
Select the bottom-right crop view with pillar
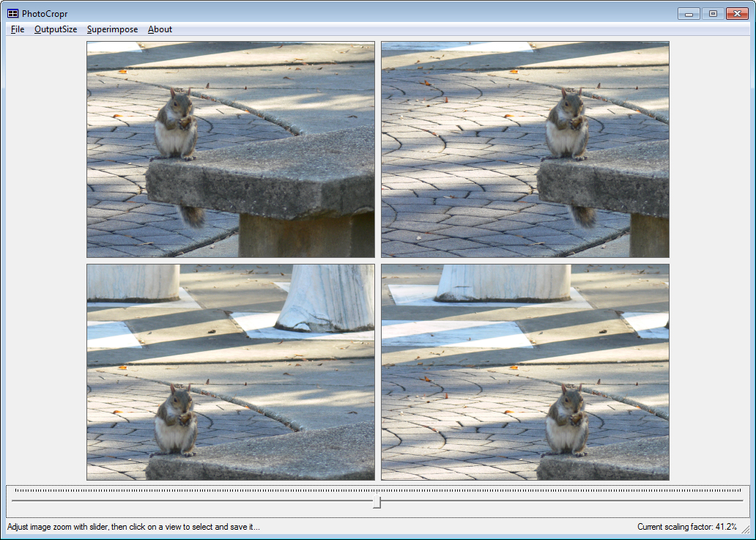click(525, 371)
